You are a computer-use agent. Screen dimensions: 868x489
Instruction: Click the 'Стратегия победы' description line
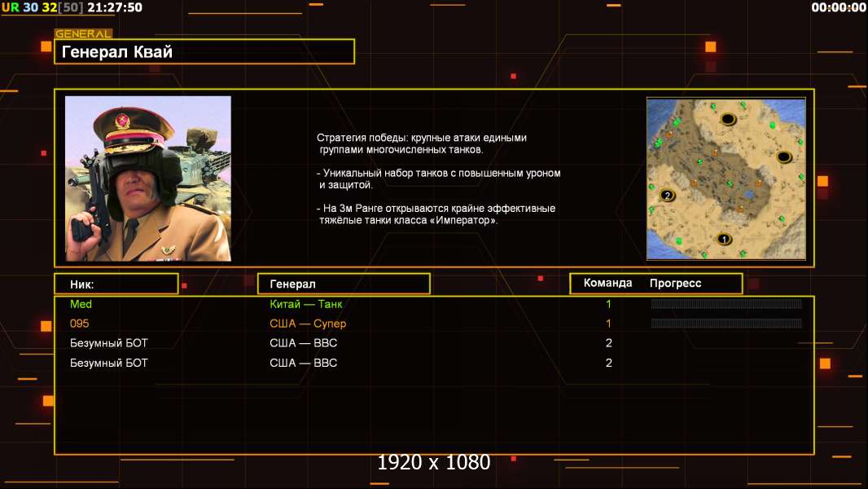pos(421,143)
